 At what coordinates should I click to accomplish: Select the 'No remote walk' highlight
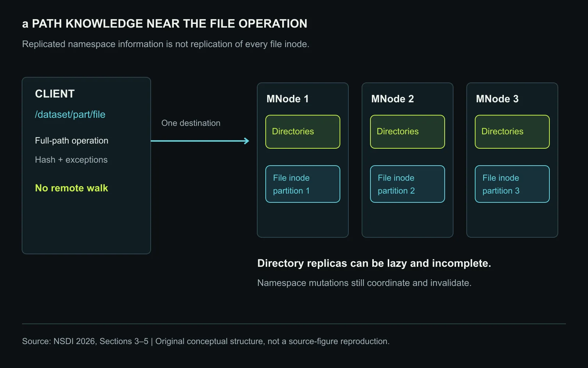[72, 188]
